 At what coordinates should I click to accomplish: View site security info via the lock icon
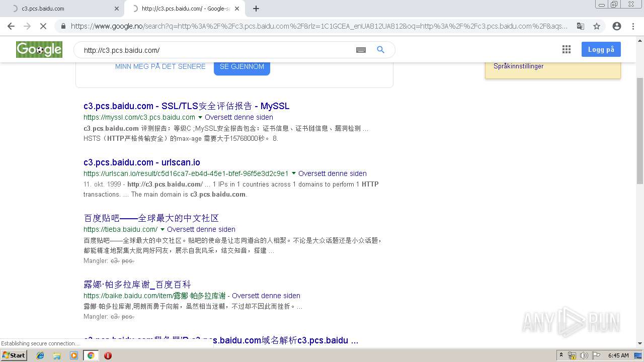(63, 26)
